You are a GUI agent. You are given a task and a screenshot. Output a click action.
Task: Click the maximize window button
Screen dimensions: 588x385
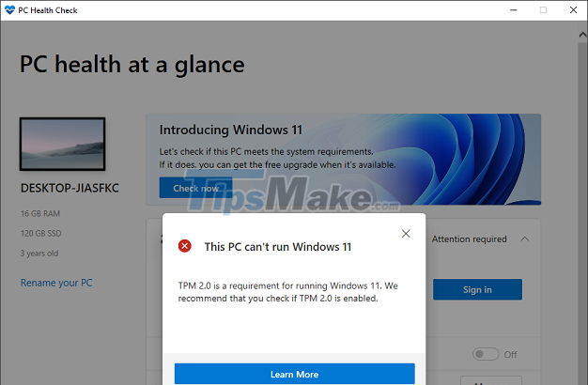coord(543,10)
